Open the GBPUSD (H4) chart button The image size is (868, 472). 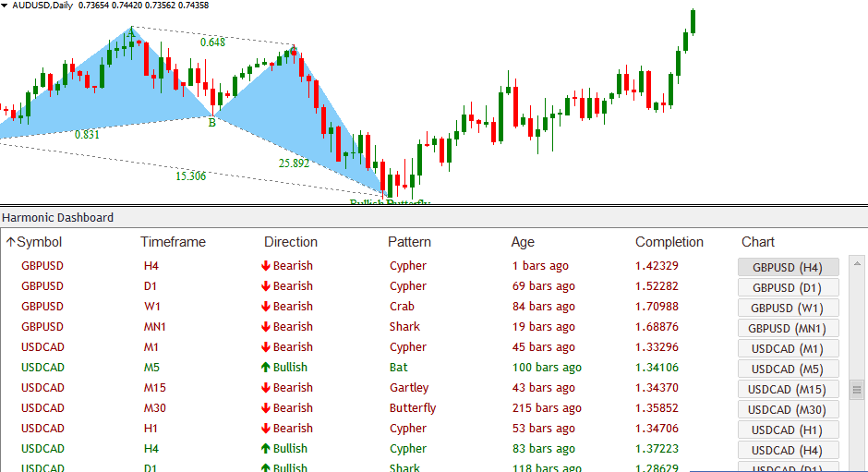[788, 267]
